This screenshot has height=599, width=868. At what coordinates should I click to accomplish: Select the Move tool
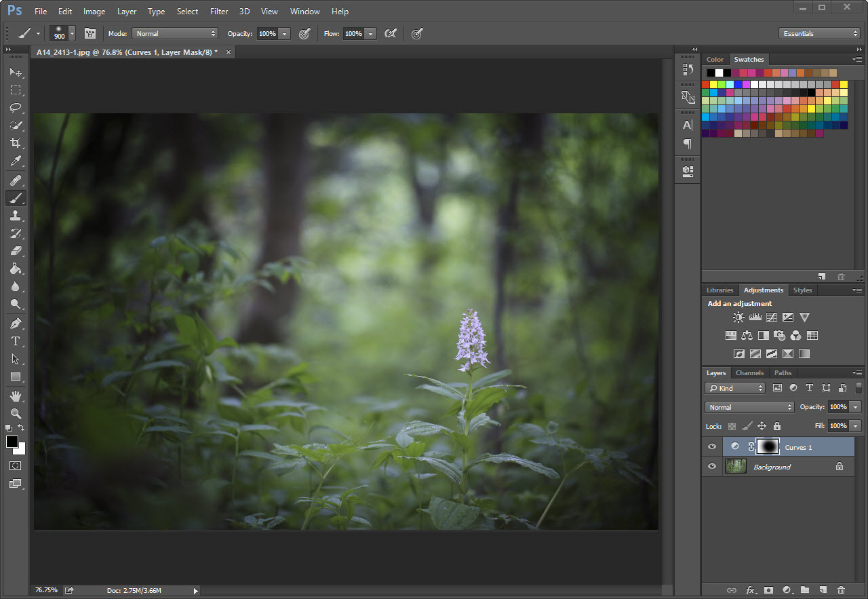[x=16, y=72]
